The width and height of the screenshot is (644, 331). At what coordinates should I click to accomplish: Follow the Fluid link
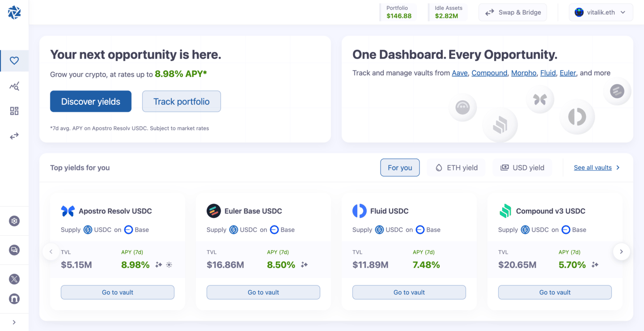tap(548, 73)
